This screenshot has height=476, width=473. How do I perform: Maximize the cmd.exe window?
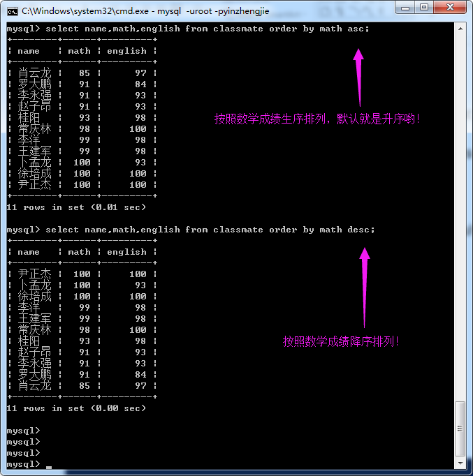point(424,8)
